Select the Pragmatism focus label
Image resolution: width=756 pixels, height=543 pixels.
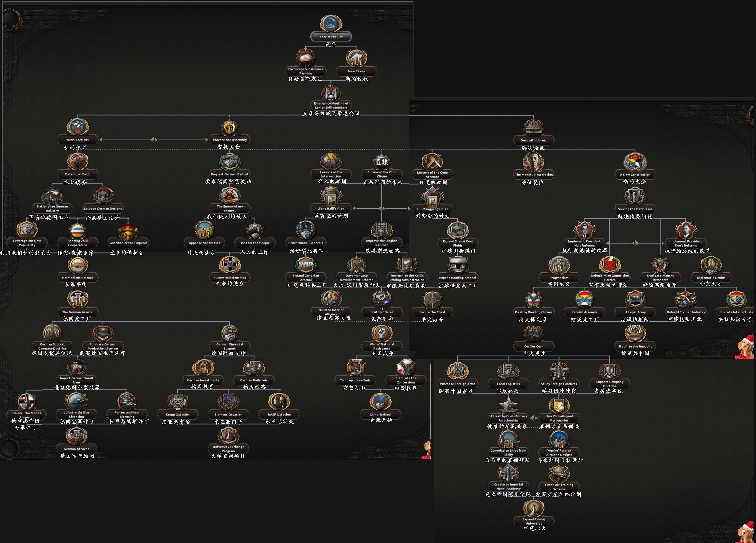pos(559,277)
